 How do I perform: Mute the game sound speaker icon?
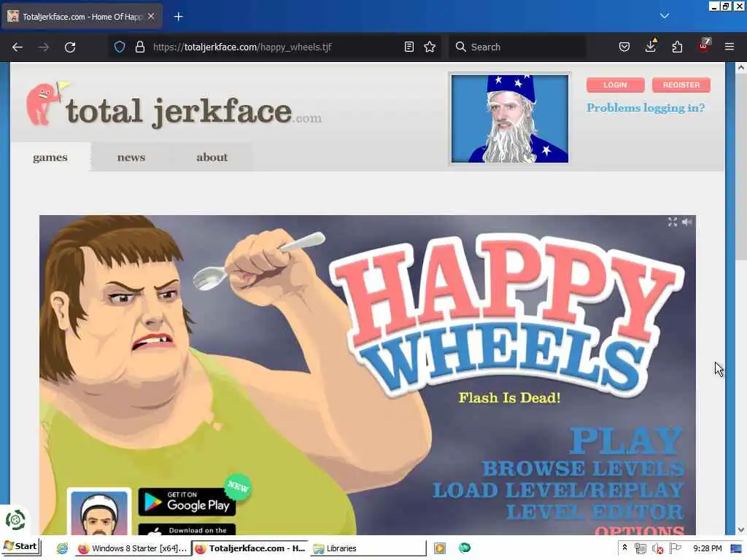686,222
